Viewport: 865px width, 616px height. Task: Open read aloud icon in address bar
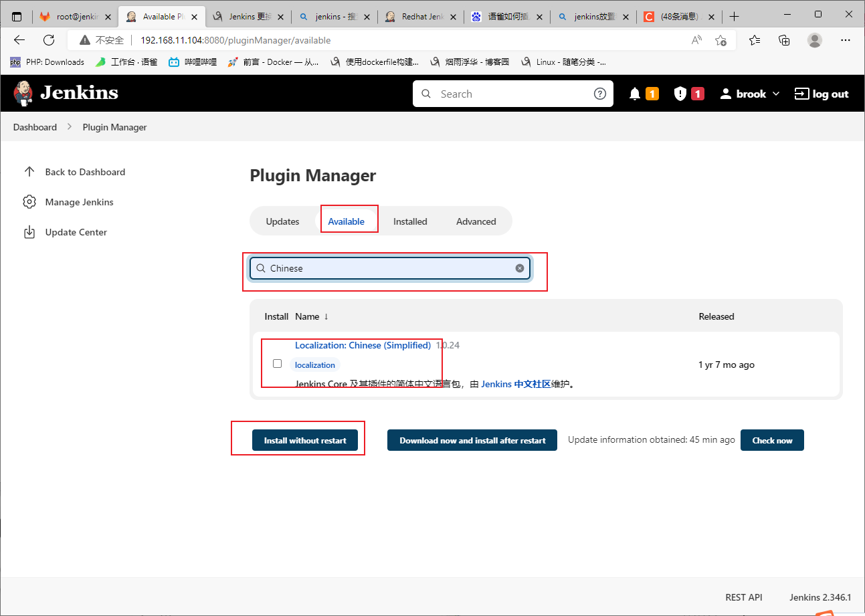point(696,40)
